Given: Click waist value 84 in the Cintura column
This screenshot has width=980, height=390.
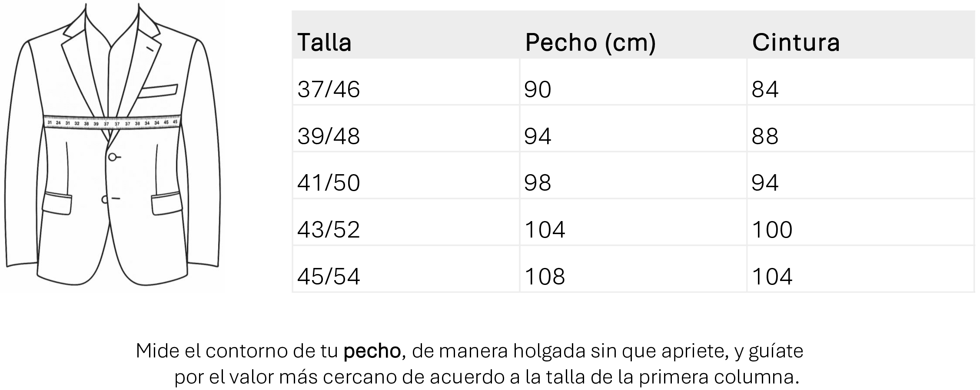Looking at the screenshot, I should pos(765,89).
